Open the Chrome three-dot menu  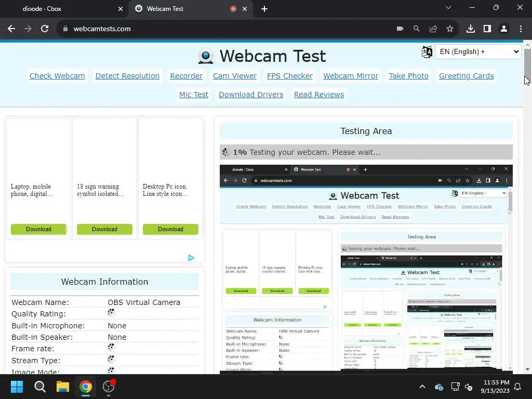click(x=521, y=29)
